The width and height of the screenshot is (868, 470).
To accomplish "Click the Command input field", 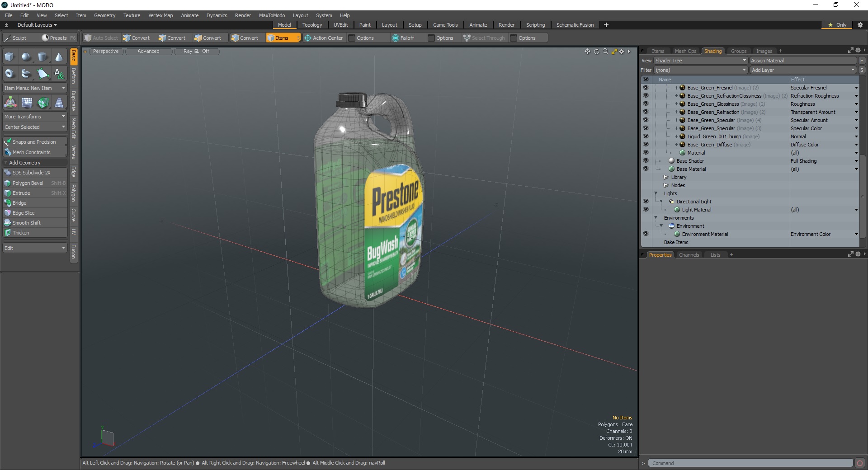I will pos(750,463).
